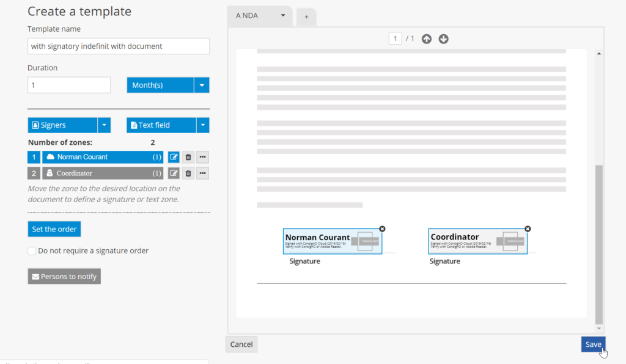Open the Signers dropdown arrow
Image resolution: width=626 pixels, height=364 pixels.
pos(105,125)
